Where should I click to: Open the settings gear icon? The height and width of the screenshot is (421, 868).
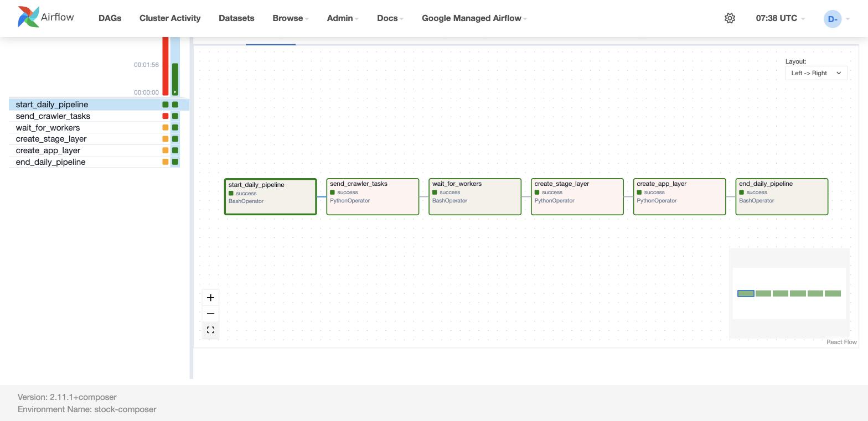[730, 18]
